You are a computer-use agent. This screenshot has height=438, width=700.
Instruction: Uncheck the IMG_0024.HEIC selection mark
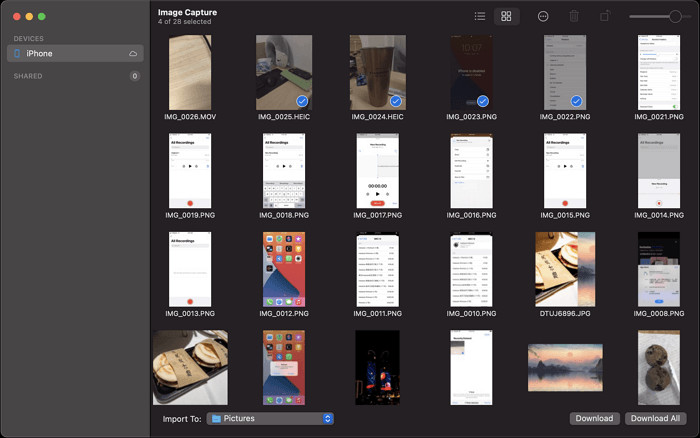[395, 101]
